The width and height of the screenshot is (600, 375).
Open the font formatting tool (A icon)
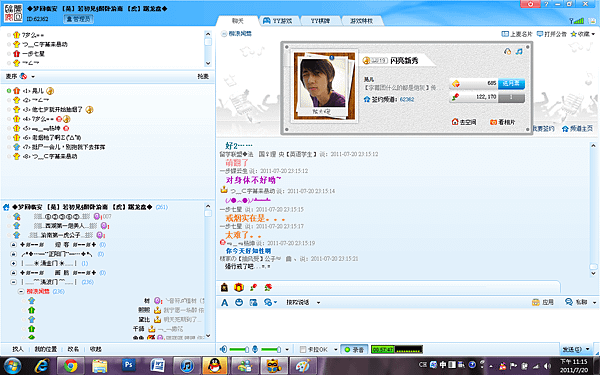(x=225, y=302)
